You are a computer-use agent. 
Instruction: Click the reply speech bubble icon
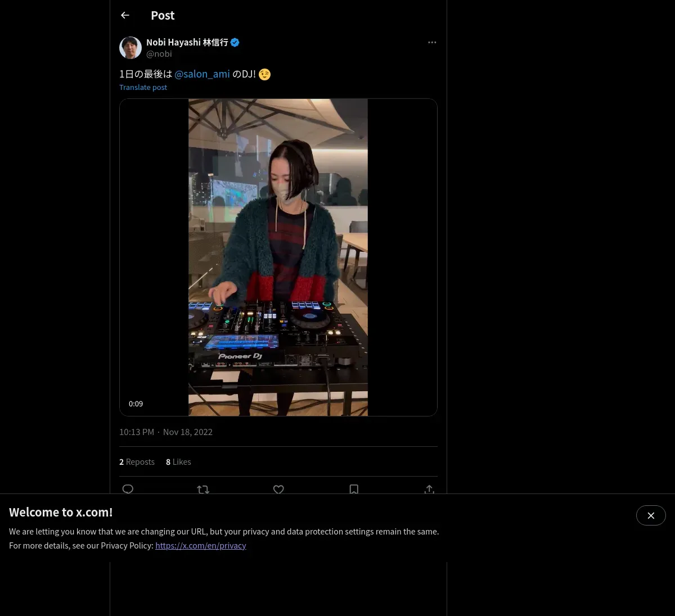(128, 489)
